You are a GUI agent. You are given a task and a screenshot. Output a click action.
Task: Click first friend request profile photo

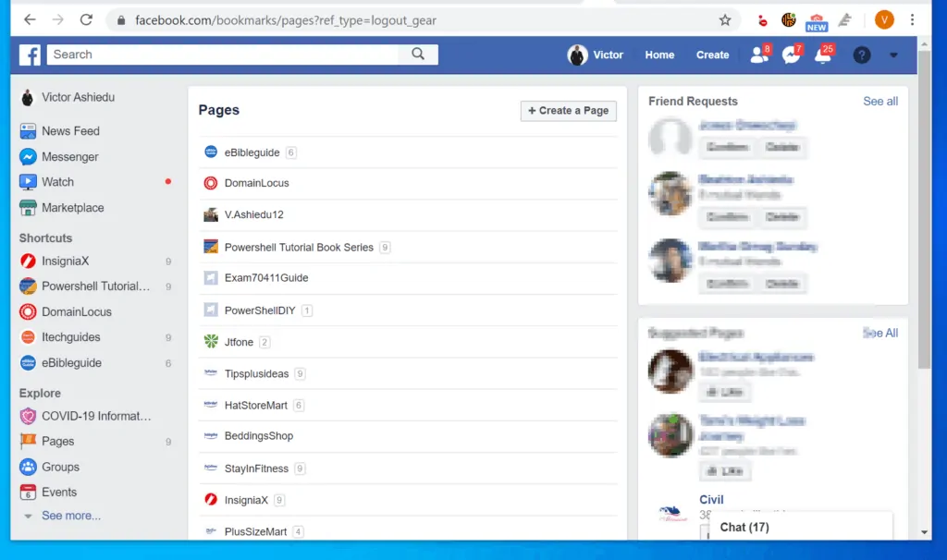click(x=670, y=137)
